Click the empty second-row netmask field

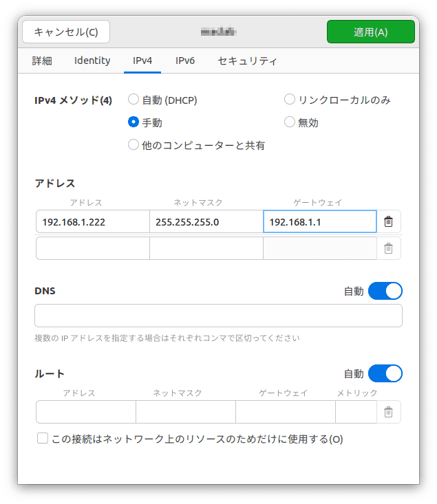coord(206,248)
